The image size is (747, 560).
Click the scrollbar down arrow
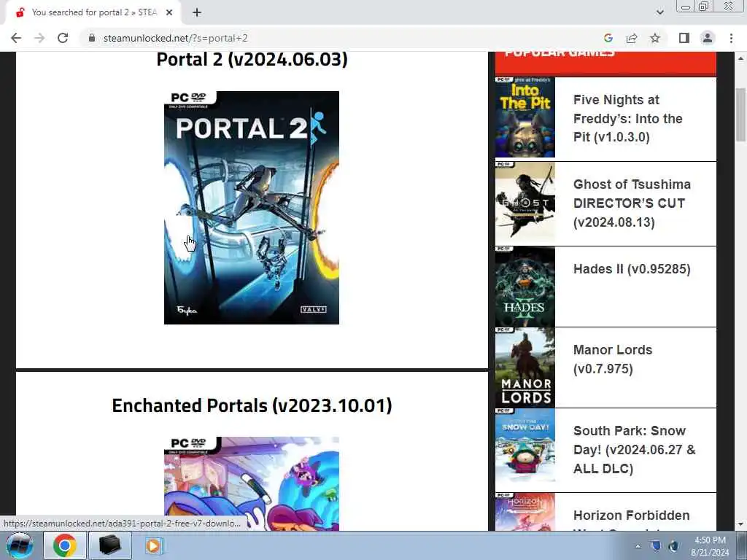click(x=740, y=525)
